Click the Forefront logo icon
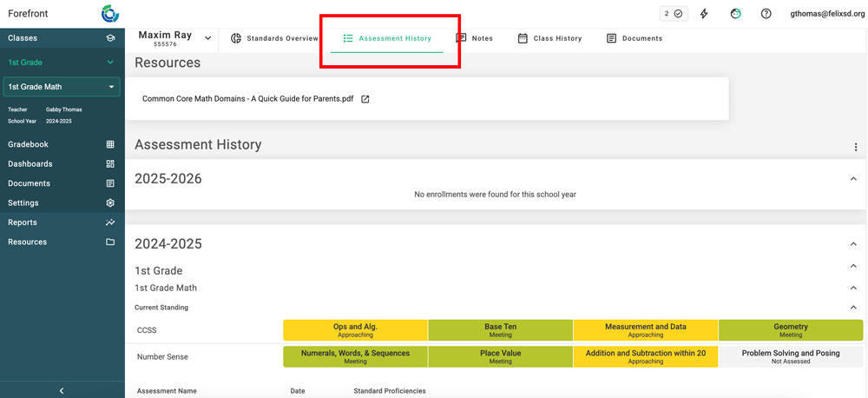The height and width of the screenshot is (398, 868). coord(110,14)
